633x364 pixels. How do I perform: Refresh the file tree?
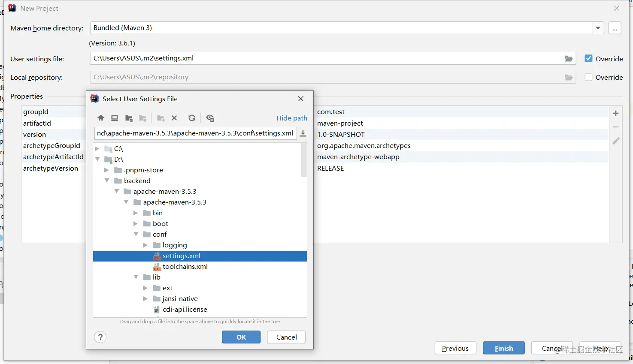192,118
